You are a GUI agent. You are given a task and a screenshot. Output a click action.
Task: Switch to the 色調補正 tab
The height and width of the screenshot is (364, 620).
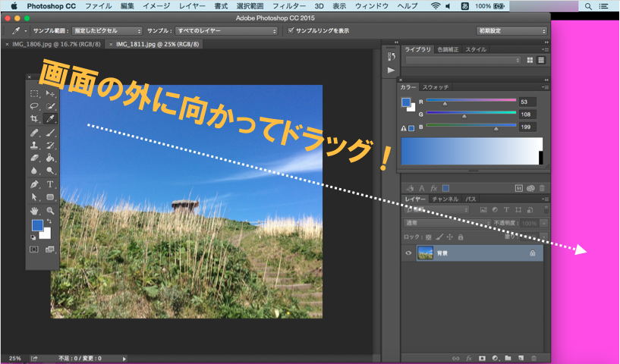[448, 49]
